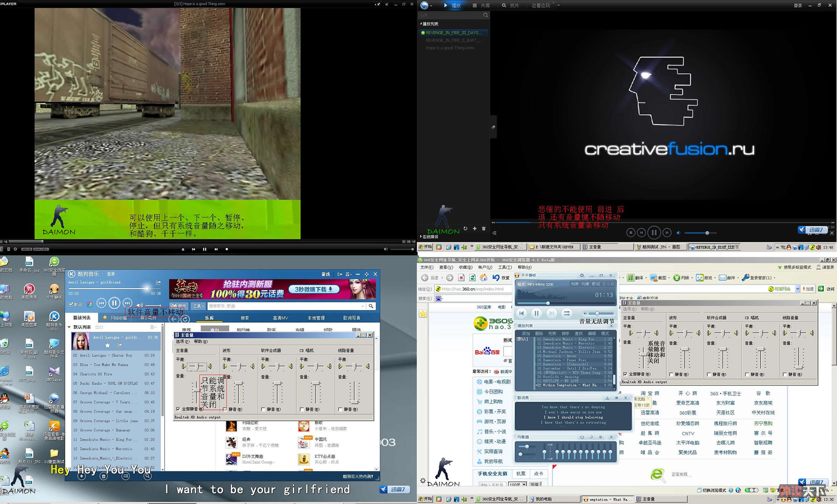
Task: Uncheck 全部静音 in mixer beside TTPlayer
Action: [x=625, y=374]
